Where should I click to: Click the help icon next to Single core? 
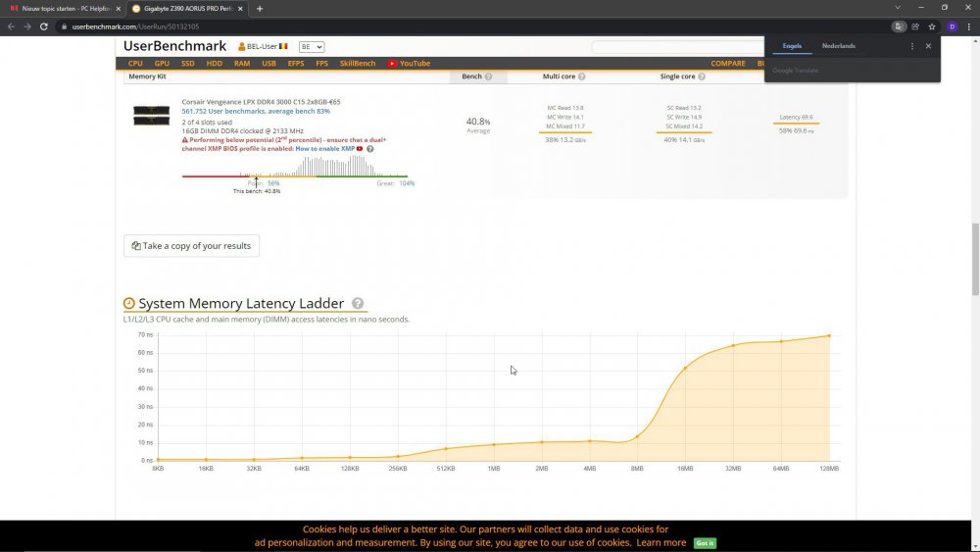[x=702, y=76]
